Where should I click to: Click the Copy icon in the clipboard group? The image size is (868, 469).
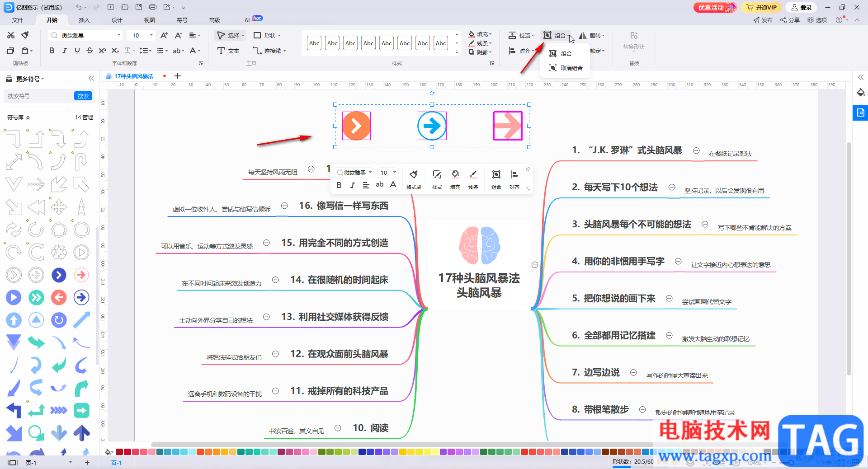pos(11,51)
